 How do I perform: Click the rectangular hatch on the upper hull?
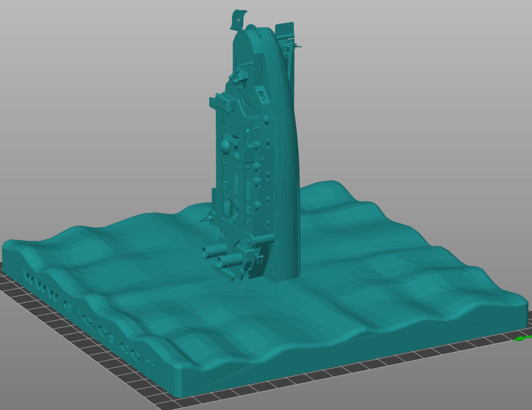262,96
